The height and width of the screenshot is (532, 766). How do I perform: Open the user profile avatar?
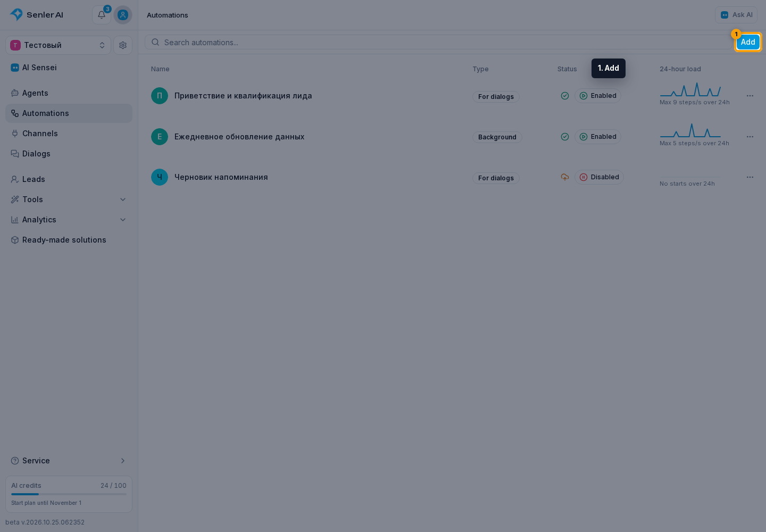(x=123, y=15)
